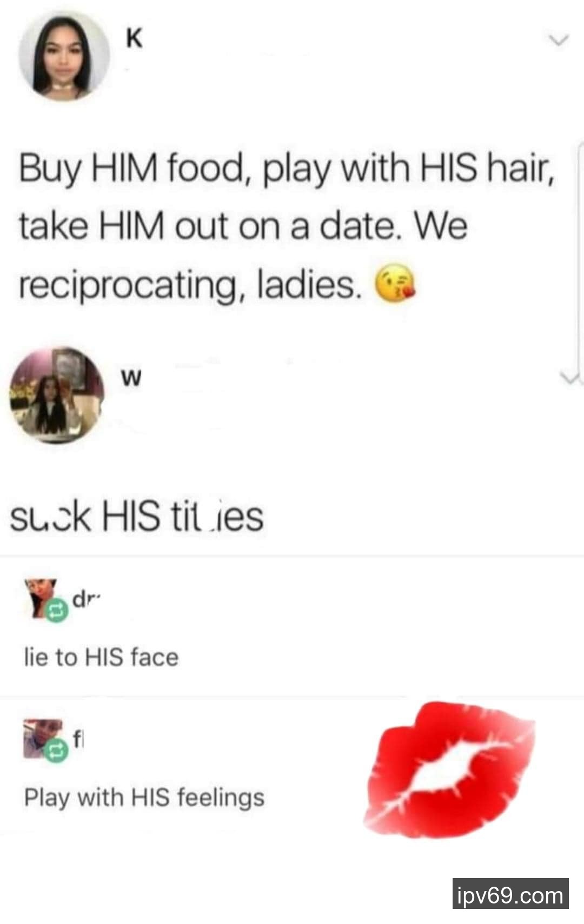Open the options chevron on W's reply
Image resolution: width=584 pixels, height=924 pixels.
(569, 378)
